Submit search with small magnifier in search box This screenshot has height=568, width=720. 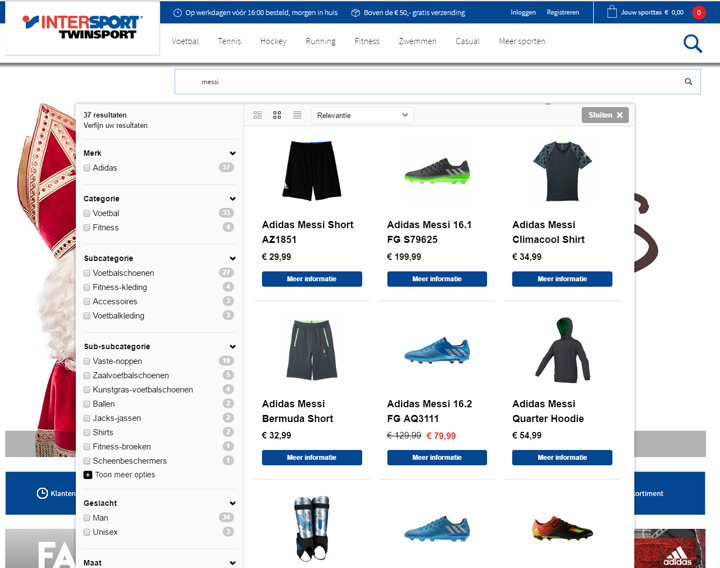pos(688,82)
